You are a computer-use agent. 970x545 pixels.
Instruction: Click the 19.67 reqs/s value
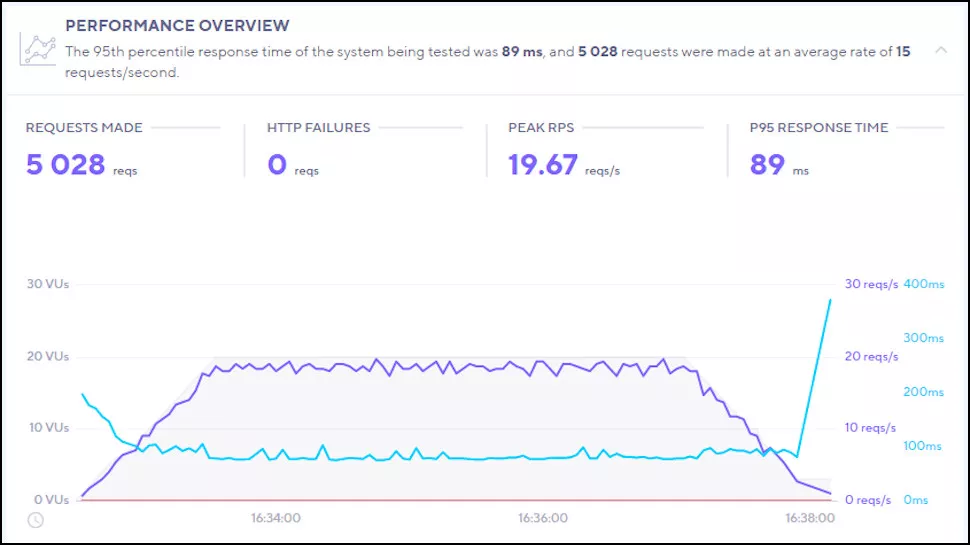[564, 165]
